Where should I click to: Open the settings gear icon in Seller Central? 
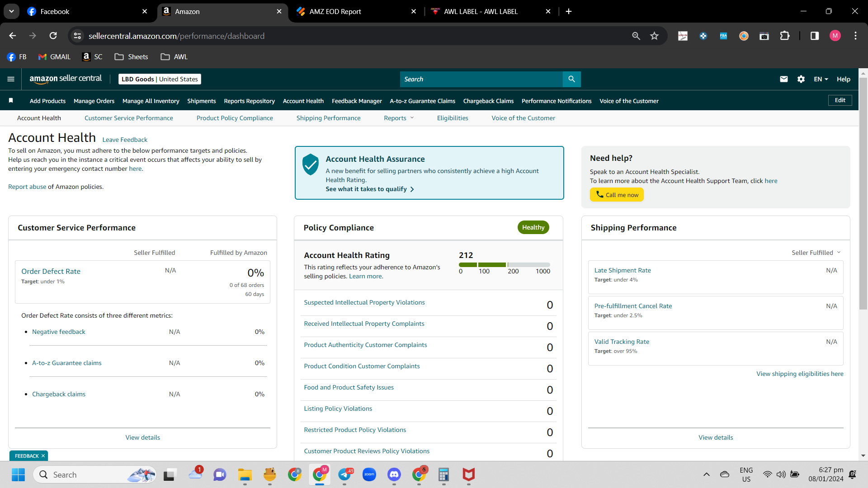(801, 79)
